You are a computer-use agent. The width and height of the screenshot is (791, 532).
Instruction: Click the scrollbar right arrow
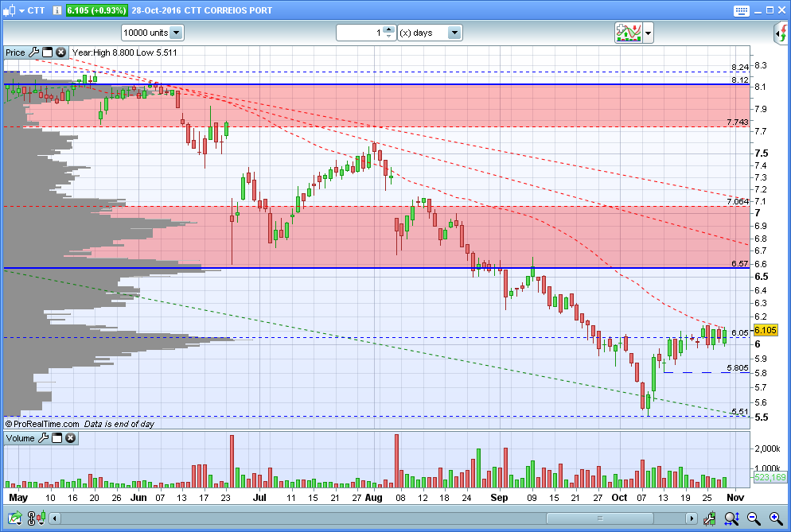pos(691,518)
